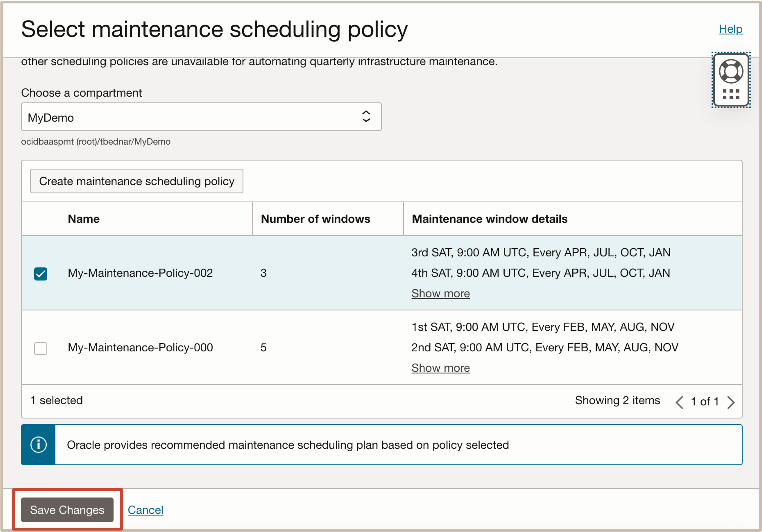Uncheck My-Maintenance-Policy-002 checkbox
Screen dimensions: 762x532
click(x=41, y=274)
